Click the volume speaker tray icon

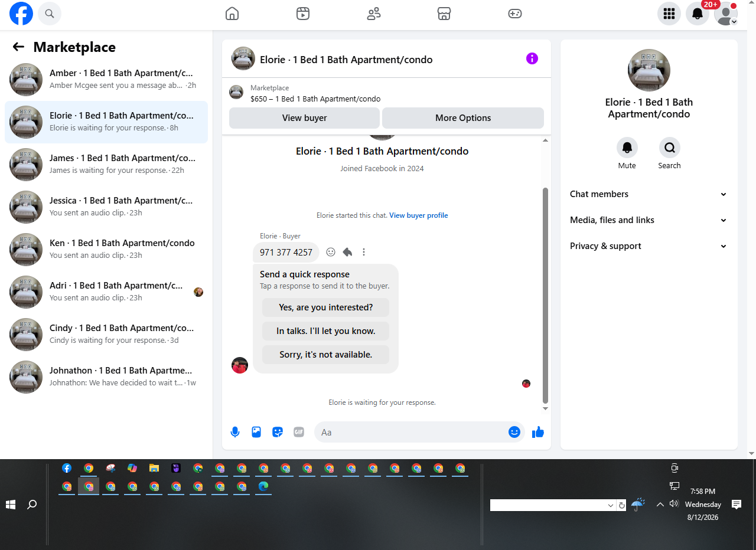674,503
